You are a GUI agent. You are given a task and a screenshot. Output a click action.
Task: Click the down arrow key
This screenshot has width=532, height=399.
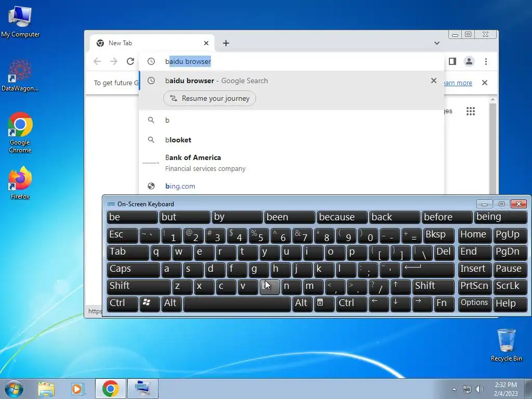point(401,303)
